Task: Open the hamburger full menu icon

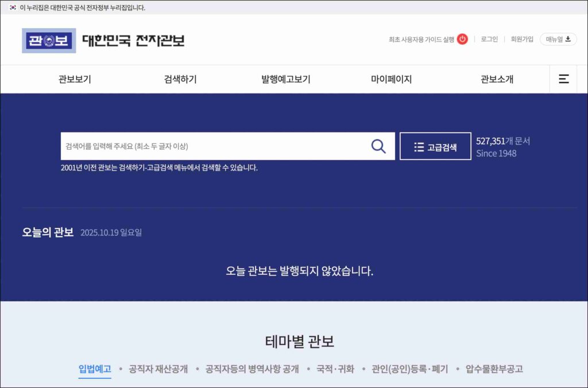Action: (564, 79)
